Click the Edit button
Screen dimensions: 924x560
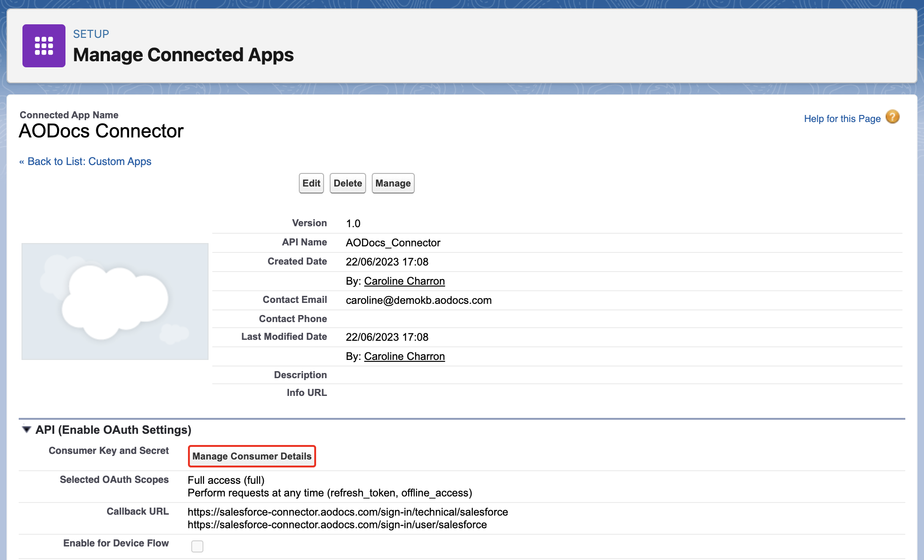311,183
